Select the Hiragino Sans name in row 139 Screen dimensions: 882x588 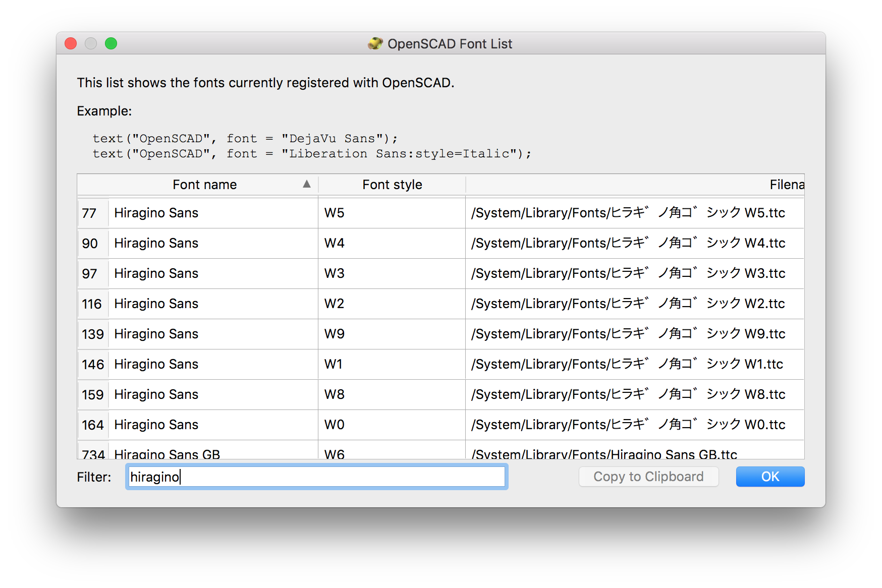213,334
